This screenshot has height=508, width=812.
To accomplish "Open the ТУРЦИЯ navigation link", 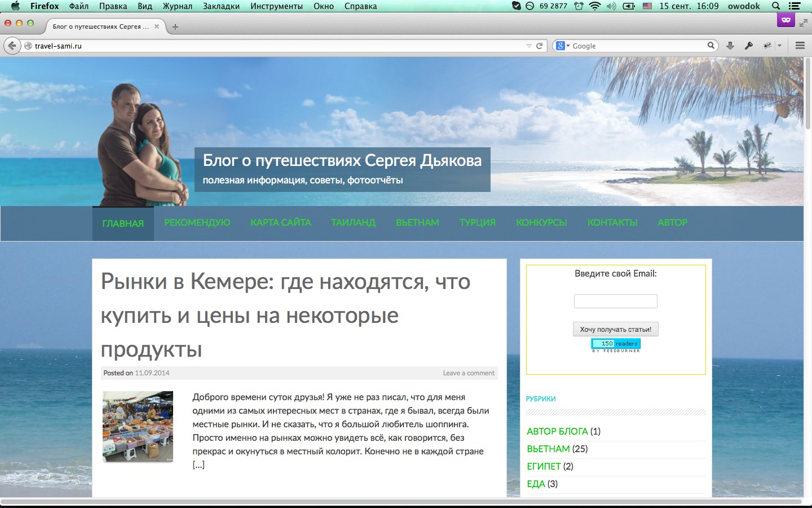I will (478, 222).
